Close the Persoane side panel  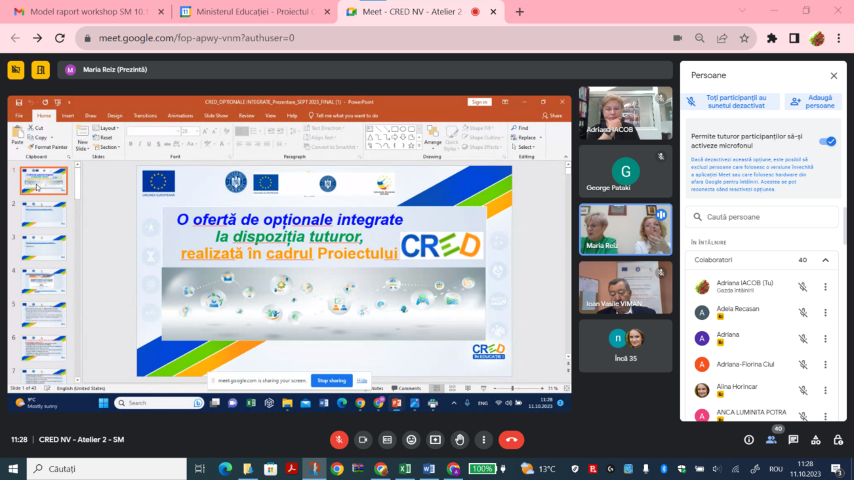click(833, 75)
